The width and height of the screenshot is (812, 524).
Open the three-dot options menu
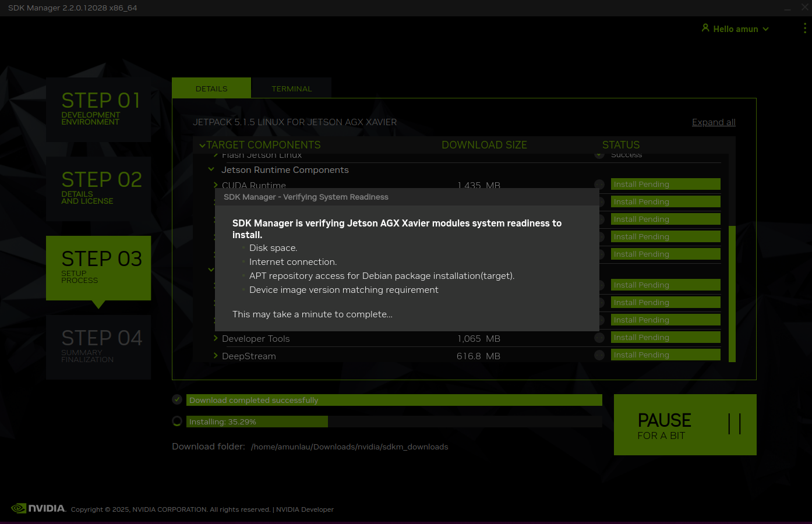tap(805, 28)
